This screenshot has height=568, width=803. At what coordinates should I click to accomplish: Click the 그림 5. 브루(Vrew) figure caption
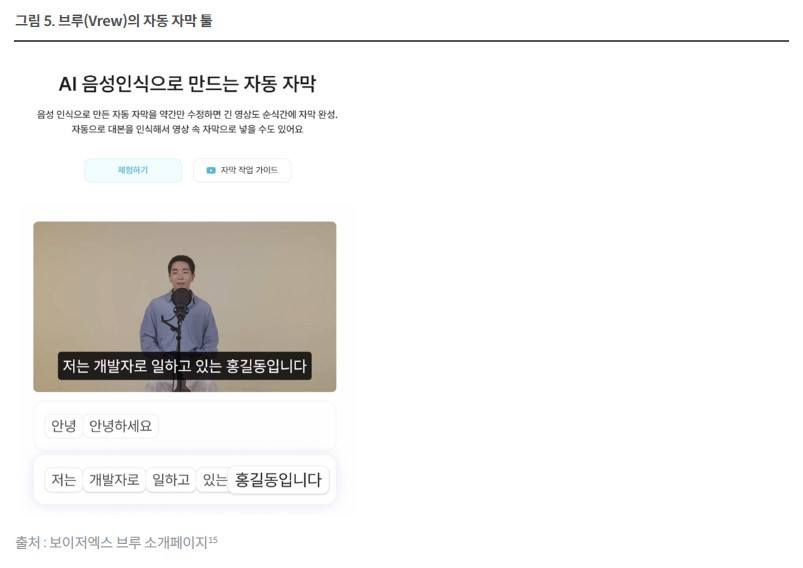[113, 20]
